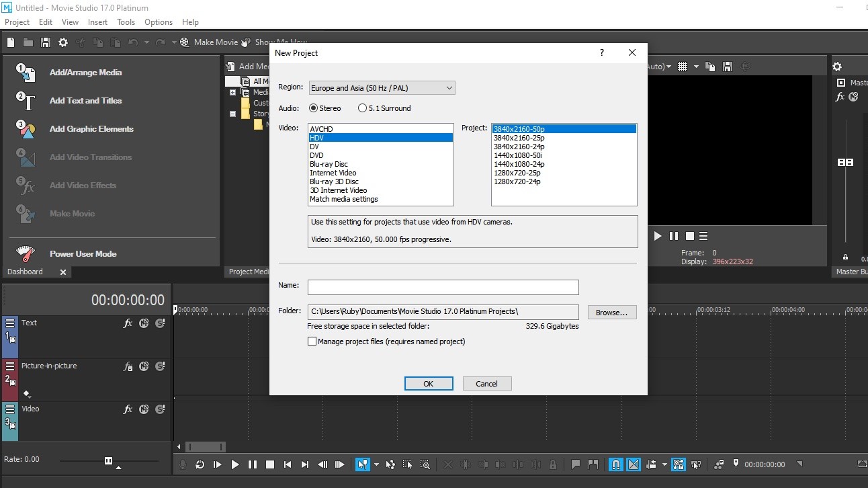Click the timeline horizontal scrollbar thumb
The image size is (868, 488).
pos(206,447)
